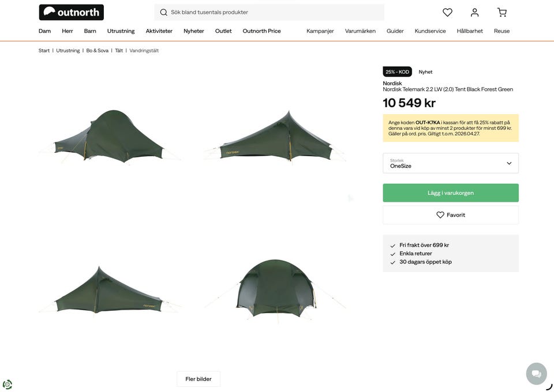554x392 pixels.
Task: Click the search magnifier icon
Action: (163, 12)
